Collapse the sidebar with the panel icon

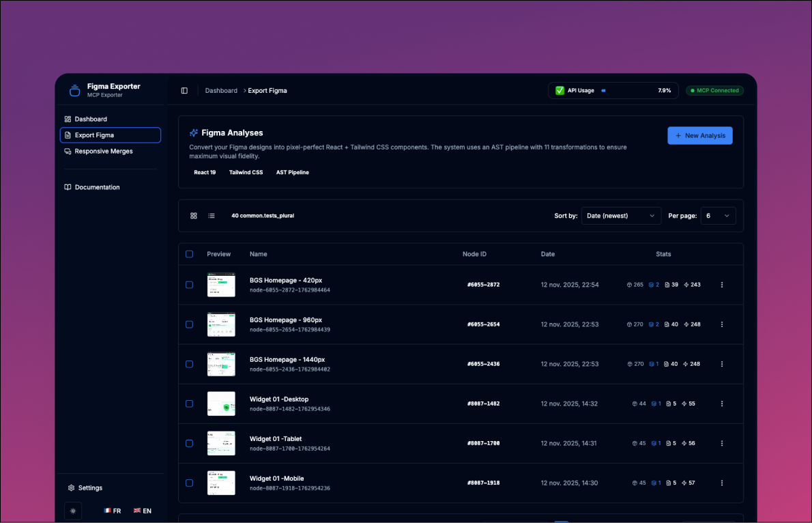pyautogui.click(x=184, y=91)
